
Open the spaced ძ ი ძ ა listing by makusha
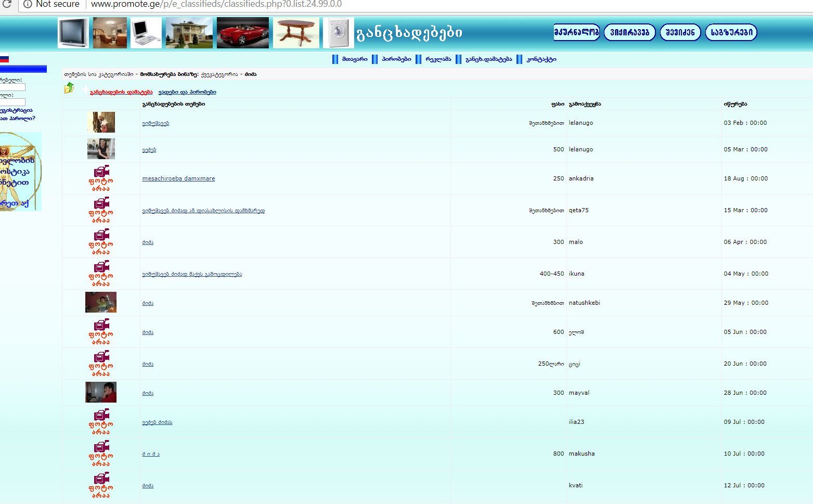pos(151,454)
